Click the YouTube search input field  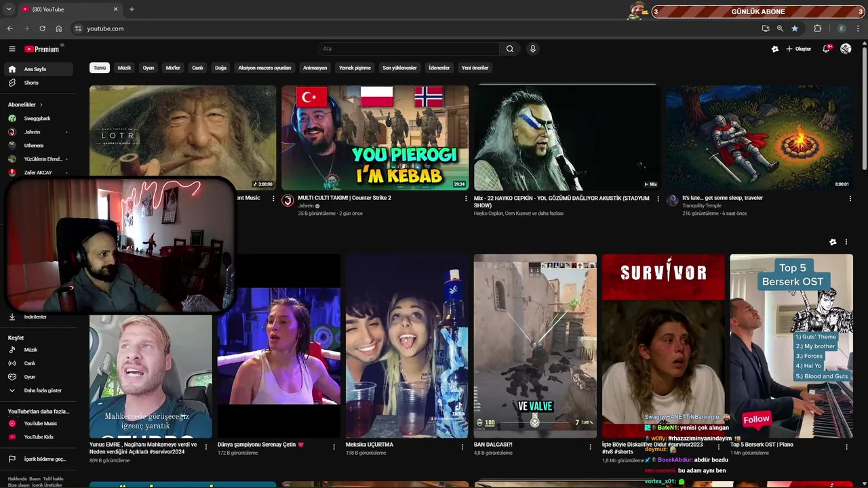[x=408, y=49]
